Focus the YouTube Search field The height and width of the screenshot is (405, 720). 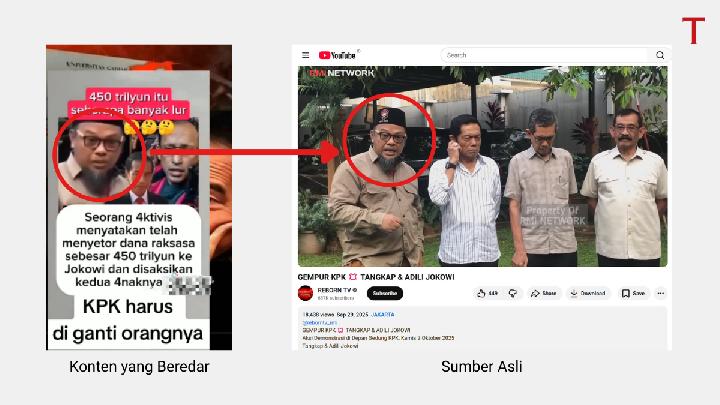[546, 55]
